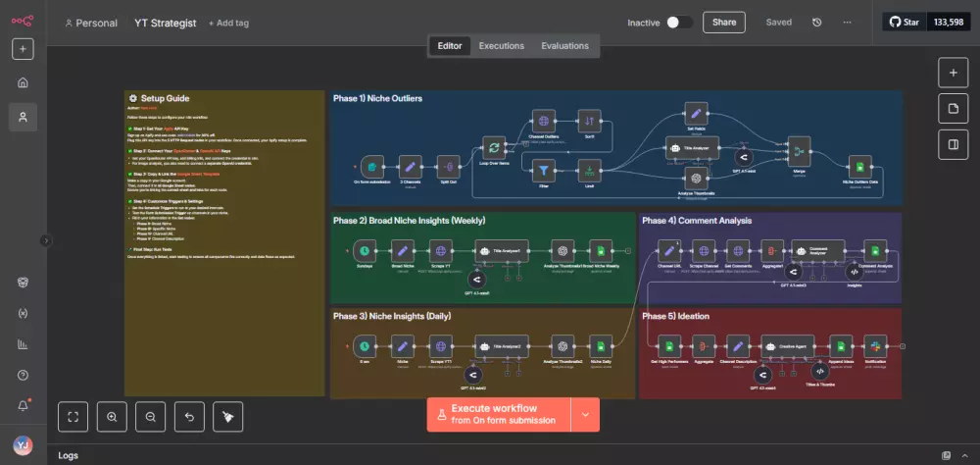980x465 pixels.
Task: Select the Niche Outliers Data sheet node
Action: (860, 167)
